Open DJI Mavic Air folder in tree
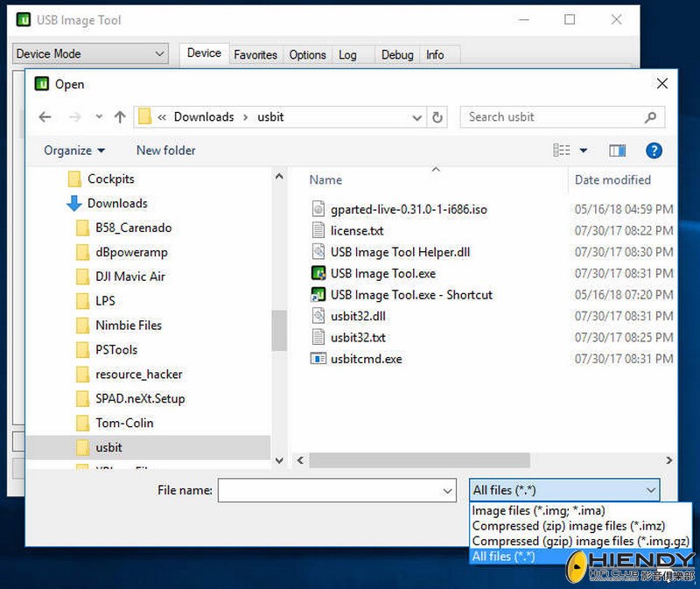This screenshot has height=589, width=700. (130, 277)
